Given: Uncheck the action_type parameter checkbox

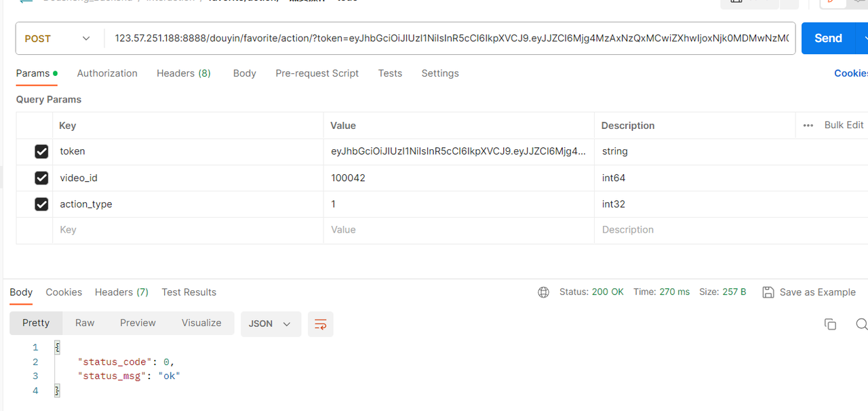Looking at the screenshot, I should 41,204.
